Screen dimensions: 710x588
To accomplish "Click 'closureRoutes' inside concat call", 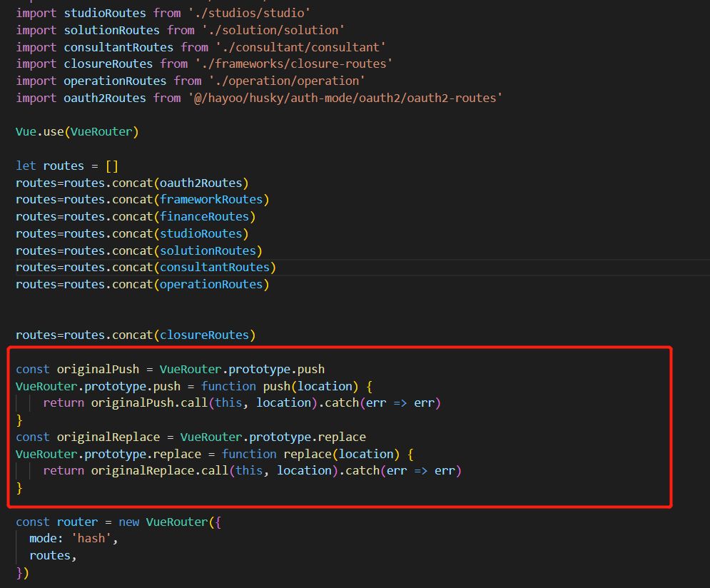I will (x=204, y=335).
